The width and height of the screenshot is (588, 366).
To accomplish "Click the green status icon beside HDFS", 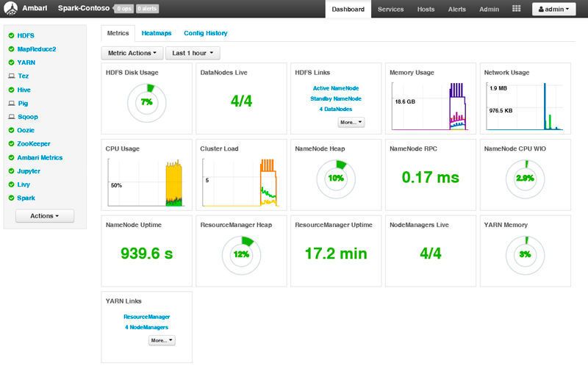I will pyautogui.click(x=11, y=35).
